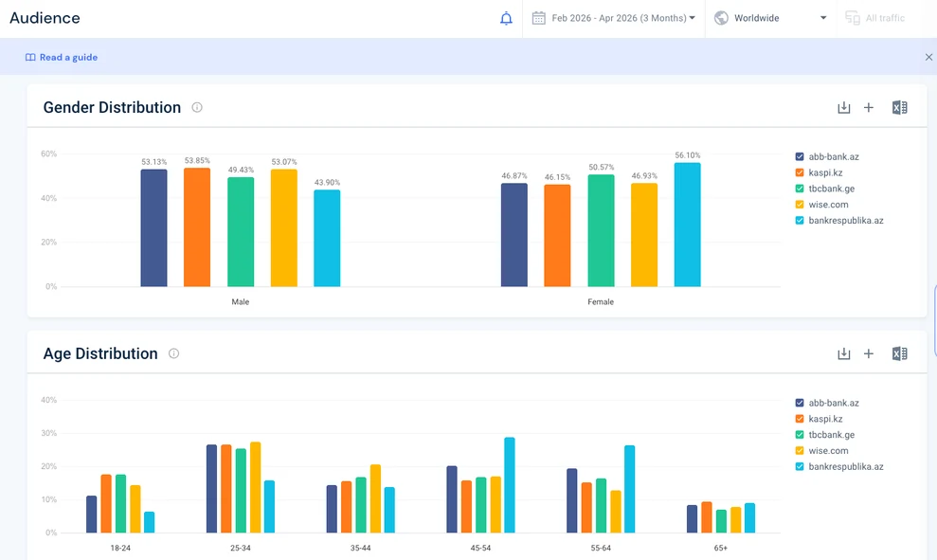Click the wise.com Male bar labeled 53.07%

[x=284, y=228]
